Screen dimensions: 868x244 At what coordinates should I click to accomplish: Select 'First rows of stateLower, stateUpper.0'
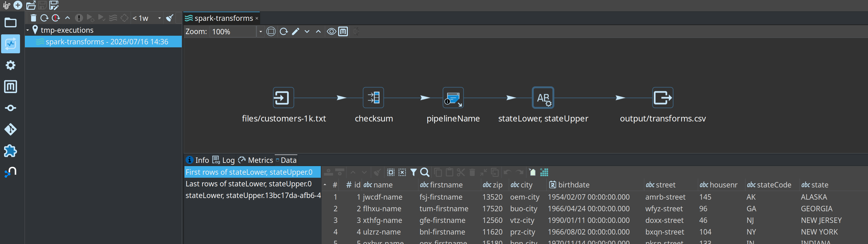252,172
